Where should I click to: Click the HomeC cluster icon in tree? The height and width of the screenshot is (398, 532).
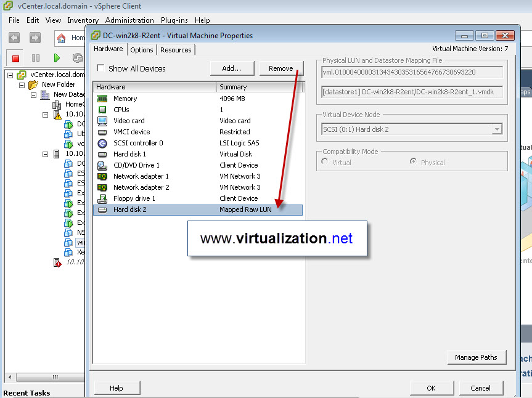pos(57,104)
